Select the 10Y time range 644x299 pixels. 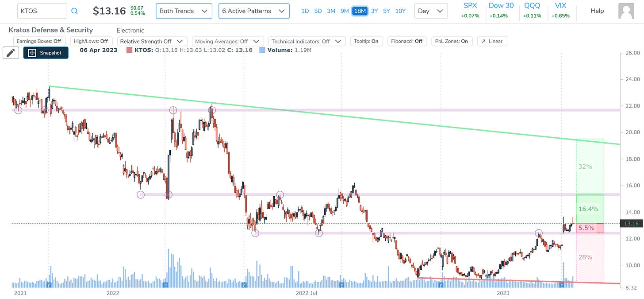coord(400,11)
